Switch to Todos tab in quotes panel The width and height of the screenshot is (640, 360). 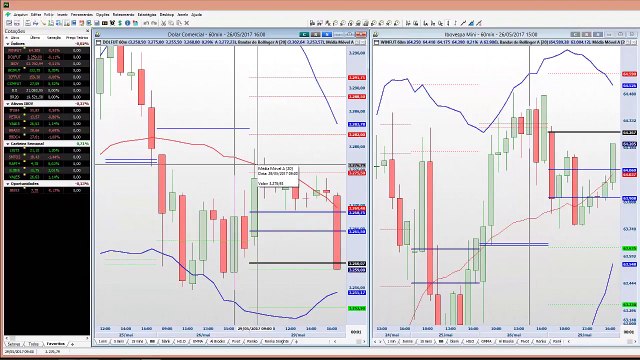[x=33, y=344]
